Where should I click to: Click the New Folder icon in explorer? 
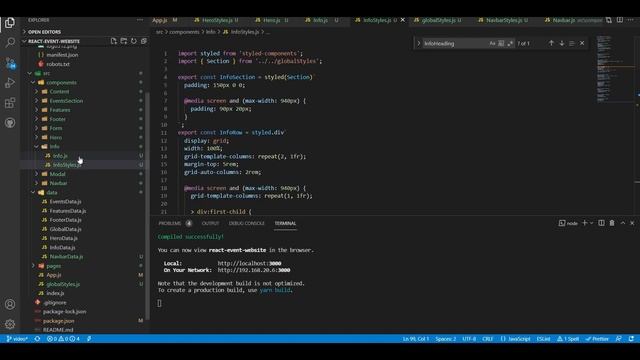[124, 41]
